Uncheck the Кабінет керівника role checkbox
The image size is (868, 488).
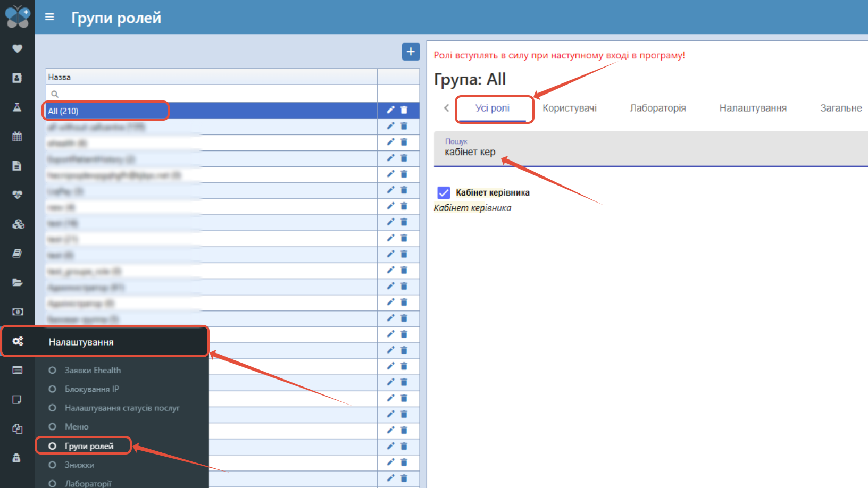[444, 192]
